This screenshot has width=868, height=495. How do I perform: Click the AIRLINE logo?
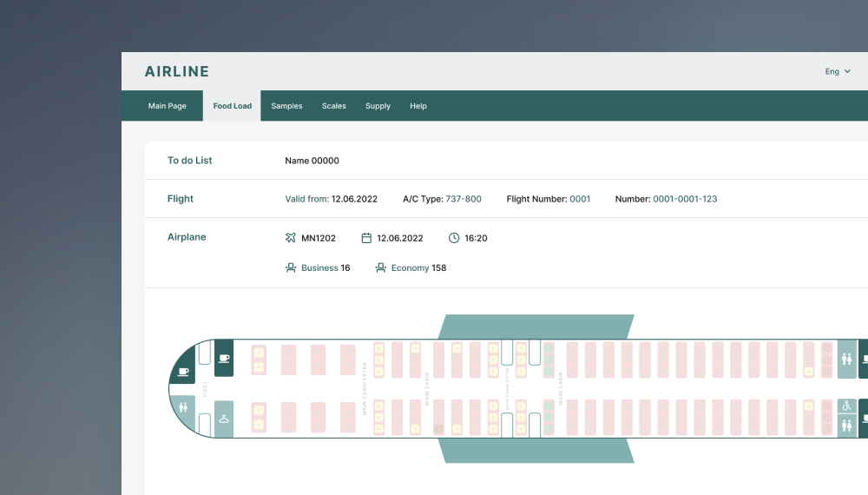click(177, 71)
